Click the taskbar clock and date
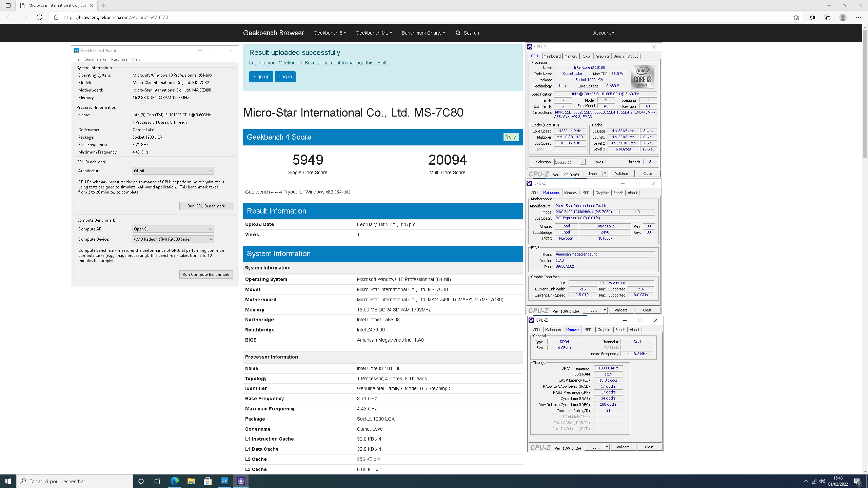868x488 pixels. pyautogui.click(x=838, y=481)
